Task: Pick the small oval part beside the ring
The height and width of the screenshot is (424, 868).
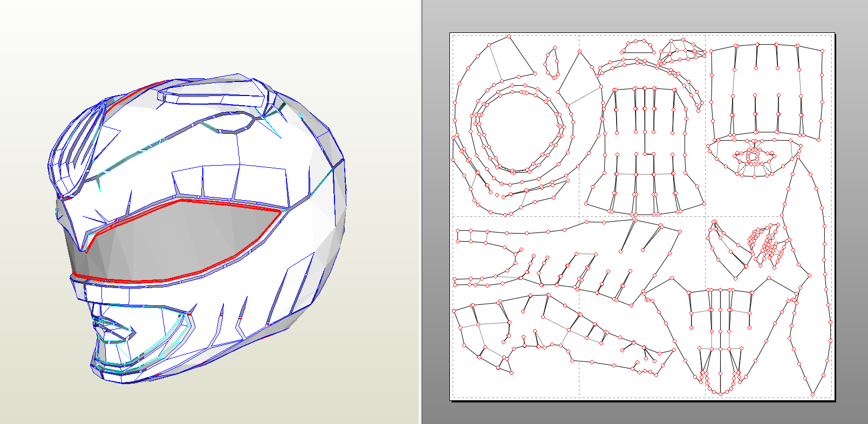Action: coord(552,63)
